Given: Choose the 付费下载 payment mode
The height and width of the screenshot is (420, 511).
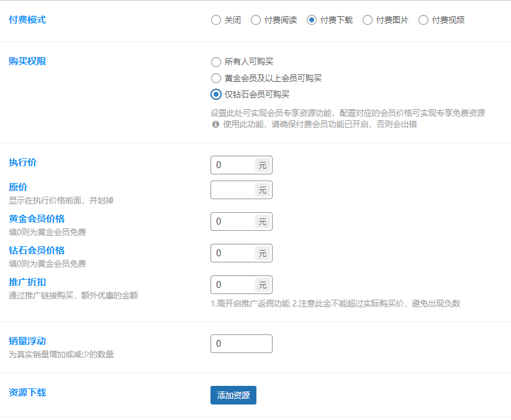Looking at the screenshot, I should click(312, 19).
